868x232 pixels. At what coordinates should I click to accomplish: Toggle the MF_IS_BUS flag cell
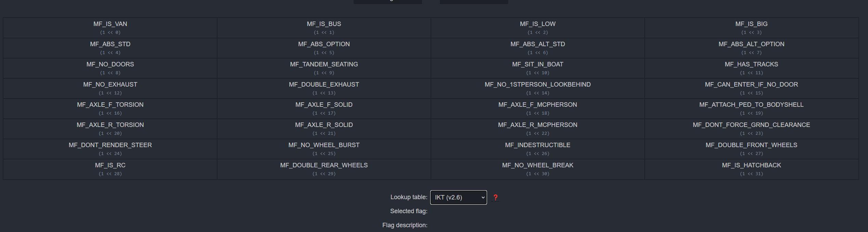pyautogui.click(x=324, y=28)
